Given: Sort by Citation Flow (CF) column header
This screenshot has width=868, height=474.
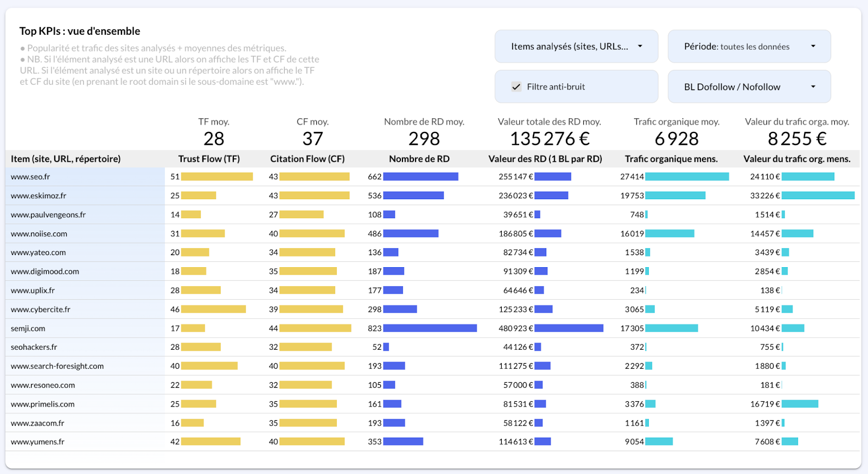Looking at the screenshot, I should (307, 159).
